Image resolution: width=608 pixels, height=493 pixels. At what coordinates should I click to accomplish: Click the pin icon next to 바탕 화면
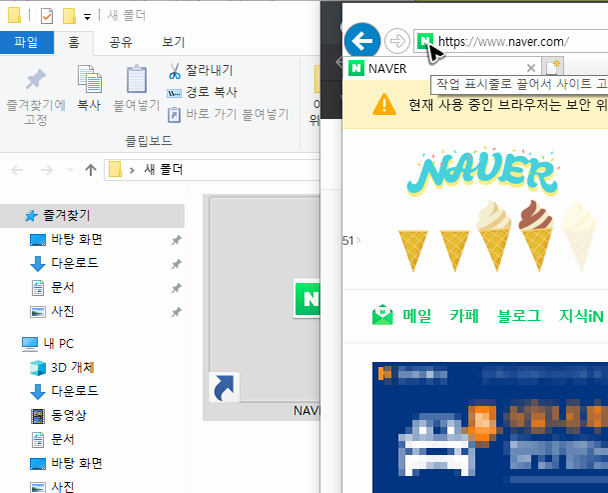176,240
